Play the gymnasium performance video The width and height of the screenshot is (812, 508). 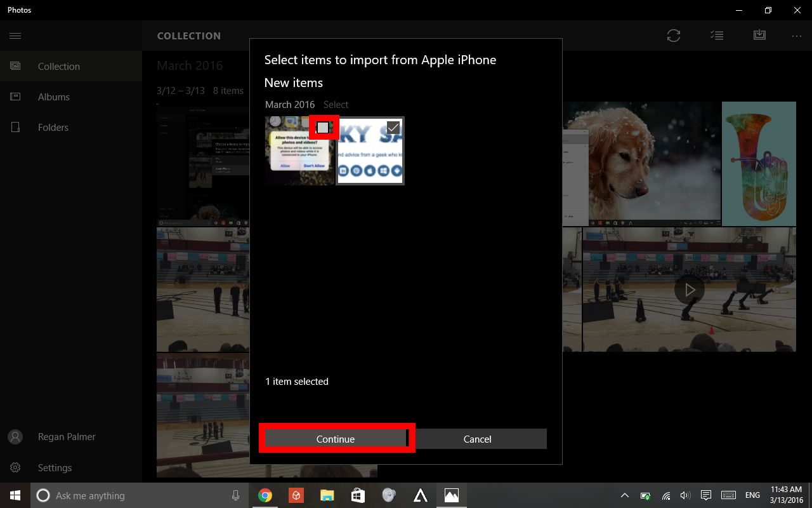click(689, 290)
